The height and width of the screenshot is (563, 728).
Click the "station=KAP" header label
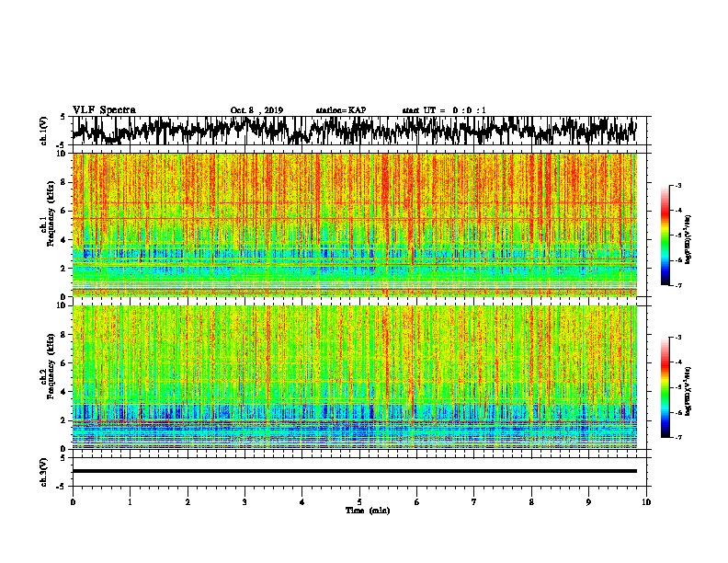click(341, 110)
